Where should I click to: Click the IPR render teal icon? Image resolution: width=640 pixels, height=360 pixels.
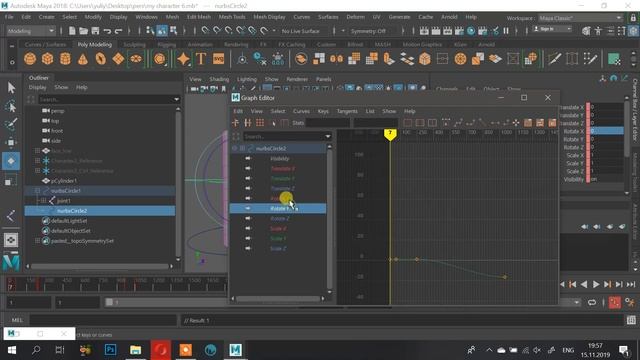click(471, 31)
